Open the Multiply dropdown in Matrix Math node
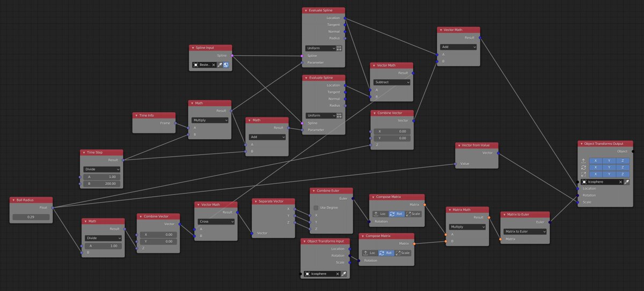This screenshot has width=644, height=291. coord(467,227)
